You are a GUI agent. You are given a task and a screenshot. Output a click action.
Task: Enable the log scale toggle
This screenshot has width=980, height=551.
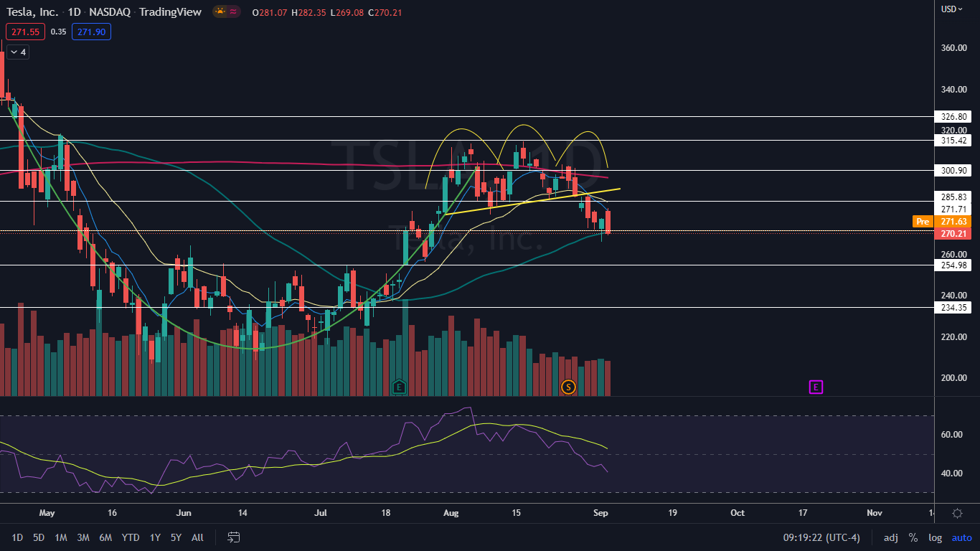[935, 537]
